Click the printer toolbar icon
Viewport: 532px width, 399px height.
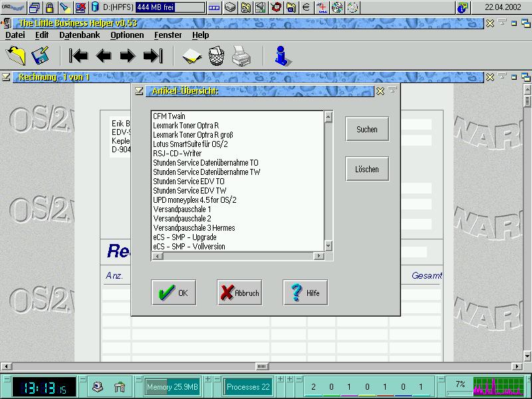click(x=241, y=56)
